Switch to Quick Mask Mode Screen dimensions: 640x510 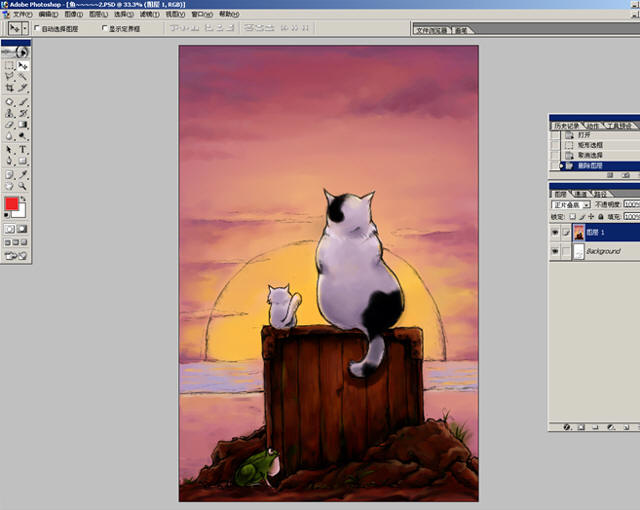click(x=22, y=229)
